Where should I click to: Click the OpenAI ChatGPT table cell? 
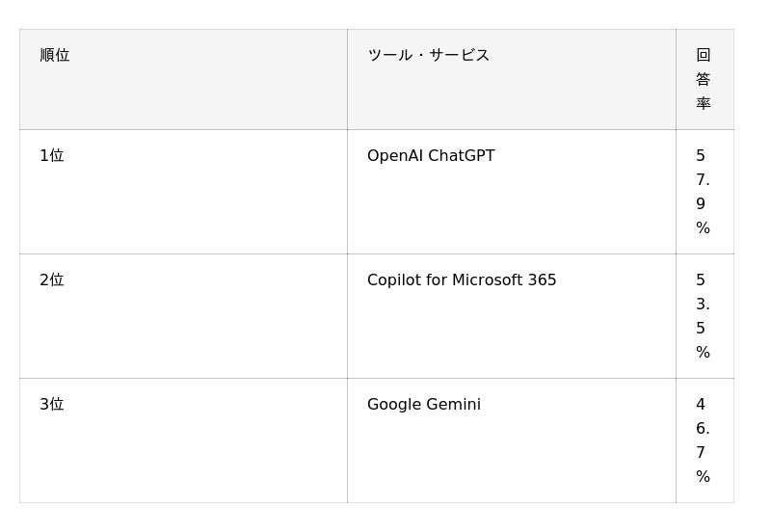click(x=431, y=156)
